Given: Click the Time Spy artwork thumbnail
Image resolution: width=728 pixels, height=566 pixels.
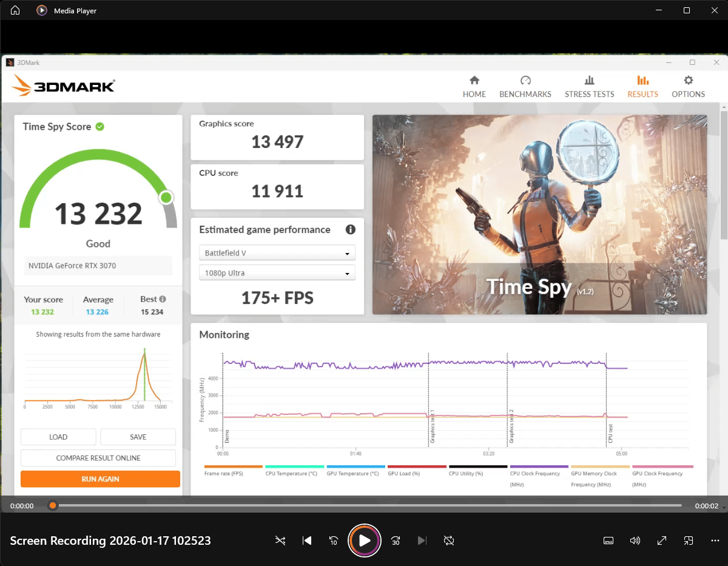Looking at the screenshot, I should (539, 215).
